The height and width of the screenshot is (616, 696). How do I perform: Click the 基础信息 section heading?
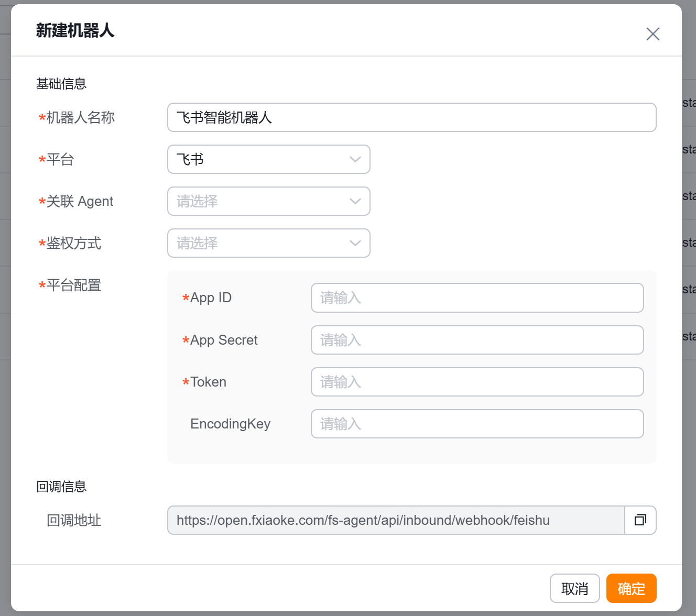click(61, 84)
